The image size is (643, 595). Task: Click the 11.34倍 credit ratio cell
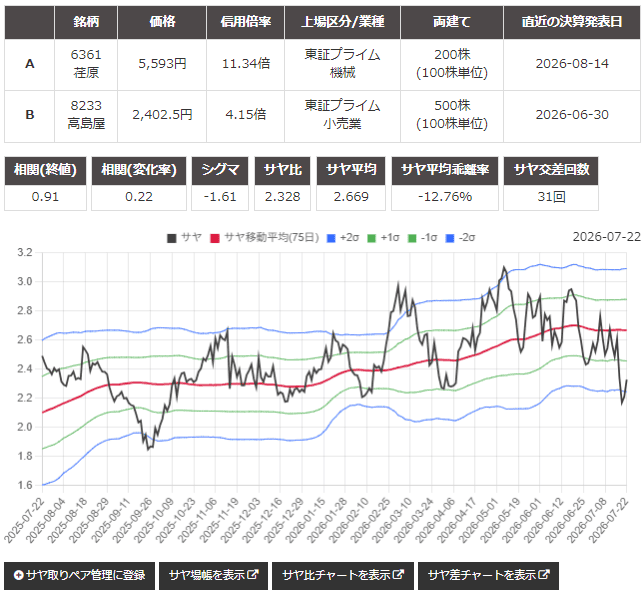tap(246, 64)
